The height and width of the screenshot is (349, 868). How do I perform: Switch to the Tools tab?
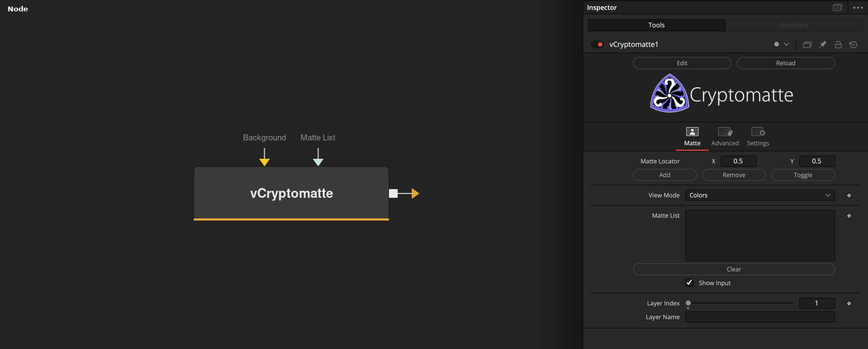click(656, 25)
